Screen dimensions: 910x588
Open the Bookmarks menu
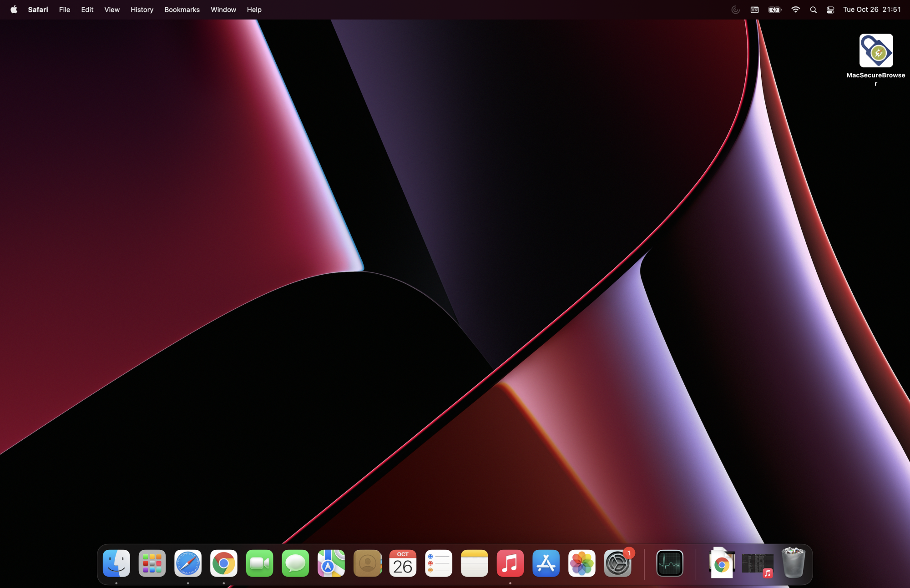pos(182,10)
